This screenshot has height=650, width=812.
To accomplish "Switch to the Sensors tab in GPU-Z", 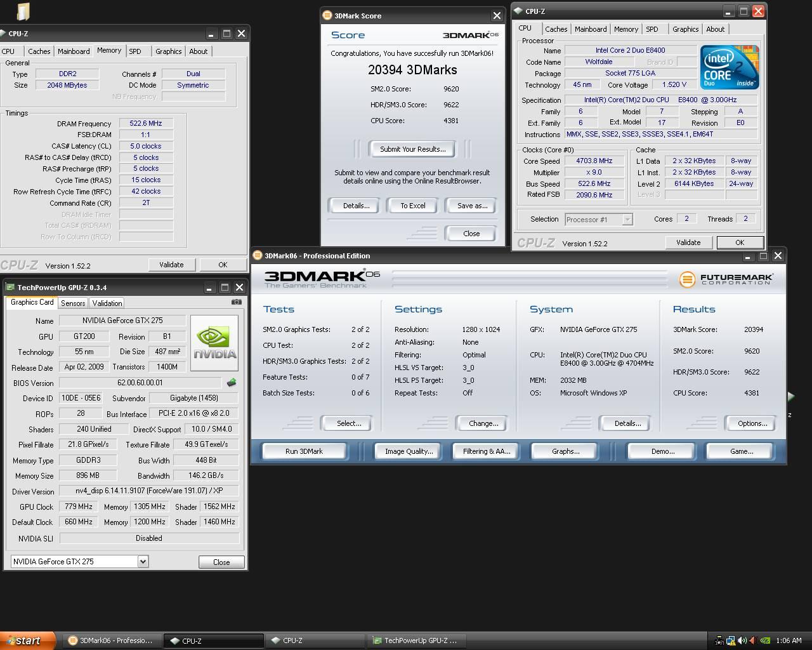I will click(x=73, y=303).
